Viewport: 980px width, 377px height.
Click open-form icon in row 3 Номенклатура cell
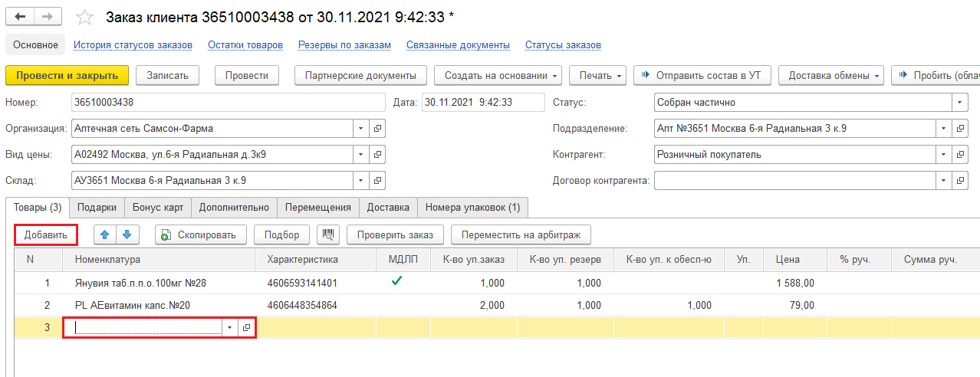pyautogui.click(x=246, y=327)
